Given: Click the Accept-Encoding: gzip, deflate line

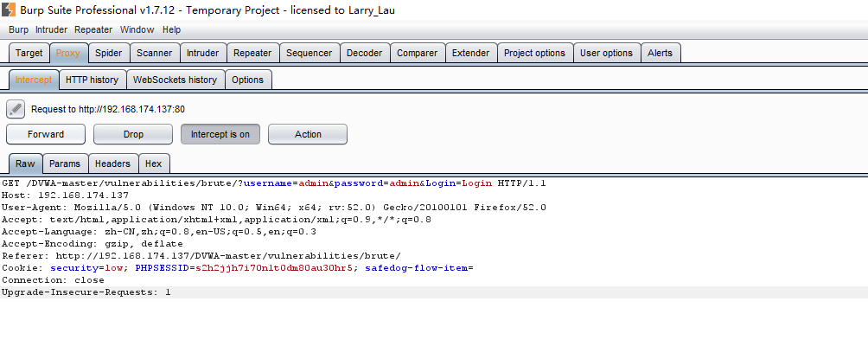Looking at the screenshot, I should [x=93, y=244].
